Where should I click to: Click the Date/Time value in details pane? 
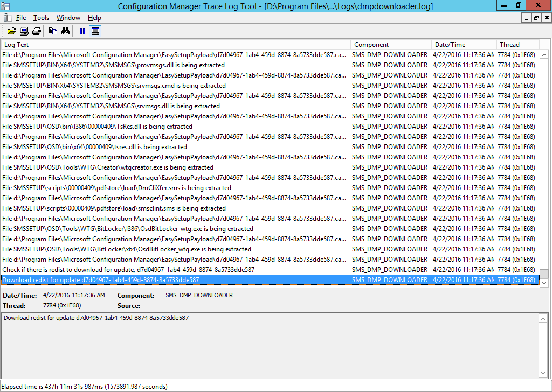74,295
